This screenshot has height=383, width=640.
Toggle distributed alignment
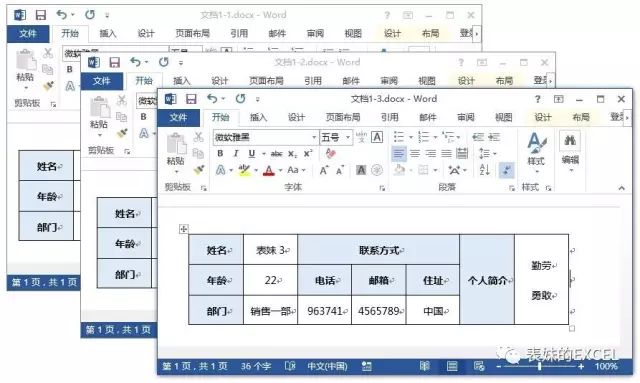[462, 154]
